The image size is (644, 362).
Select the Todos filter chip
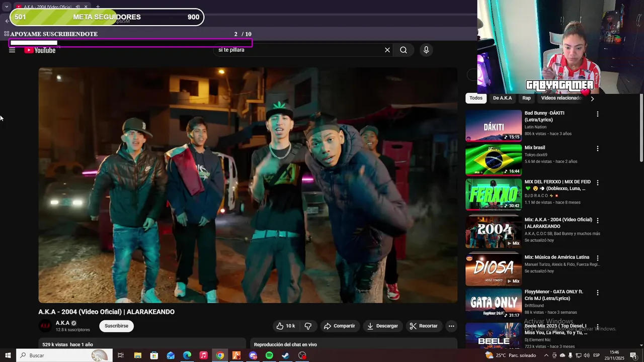coord(476,98)
